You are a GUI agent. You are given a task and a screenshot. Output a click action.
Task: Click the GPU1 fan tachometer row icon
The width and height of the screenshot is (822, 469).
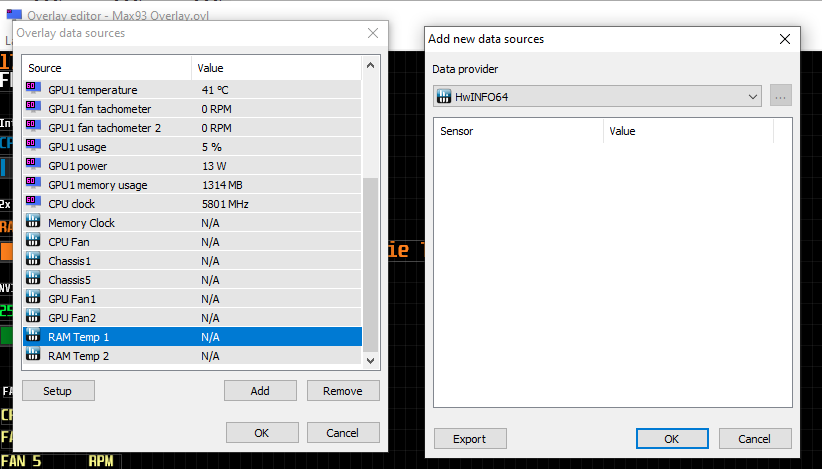[33, 107]
